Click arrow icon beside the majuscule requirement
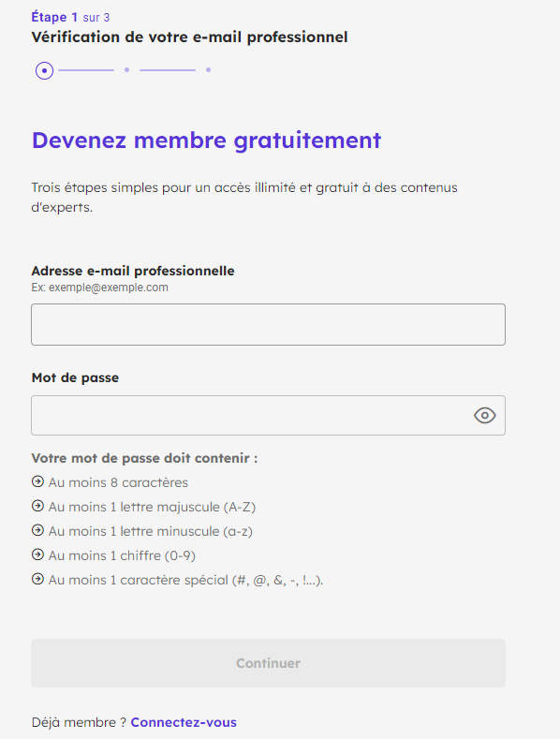Viewport: 560px width, 739px height. (x=37, y=506)
